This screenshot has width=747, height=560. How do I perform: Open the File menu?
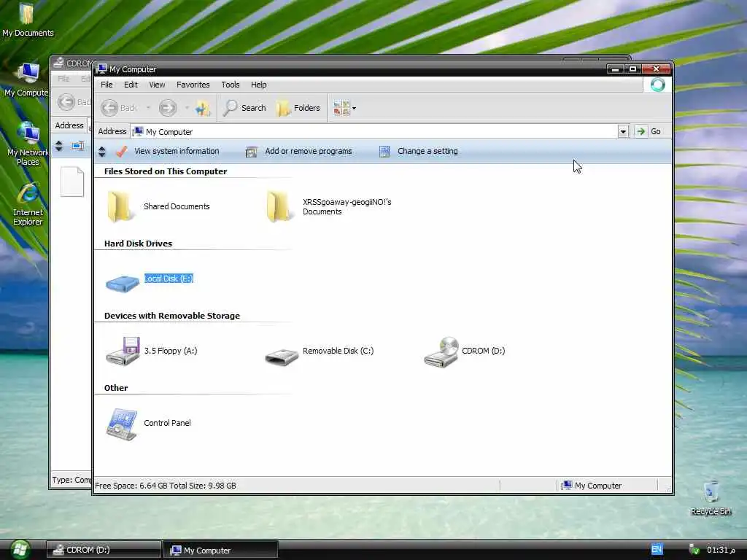coord(107,85)
